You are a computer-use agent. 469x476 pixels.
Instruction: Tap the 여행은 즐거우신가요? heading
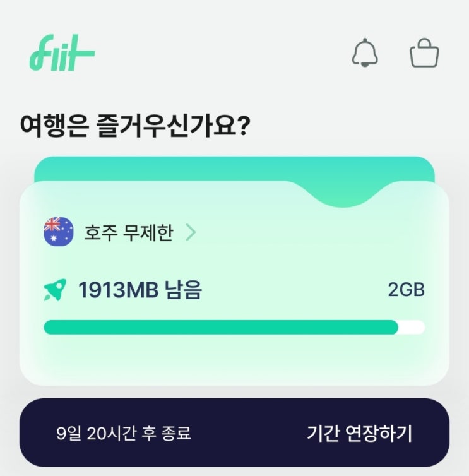click(135, 126)
